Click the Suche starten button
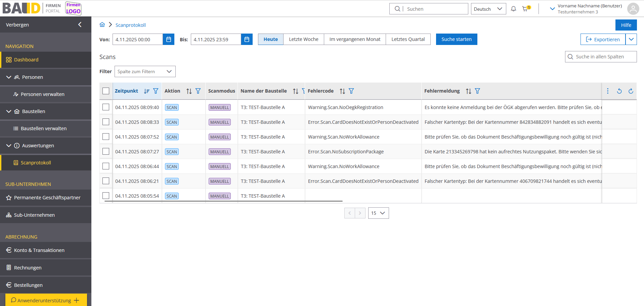644x306 pixels. click(x=456, y=39)
